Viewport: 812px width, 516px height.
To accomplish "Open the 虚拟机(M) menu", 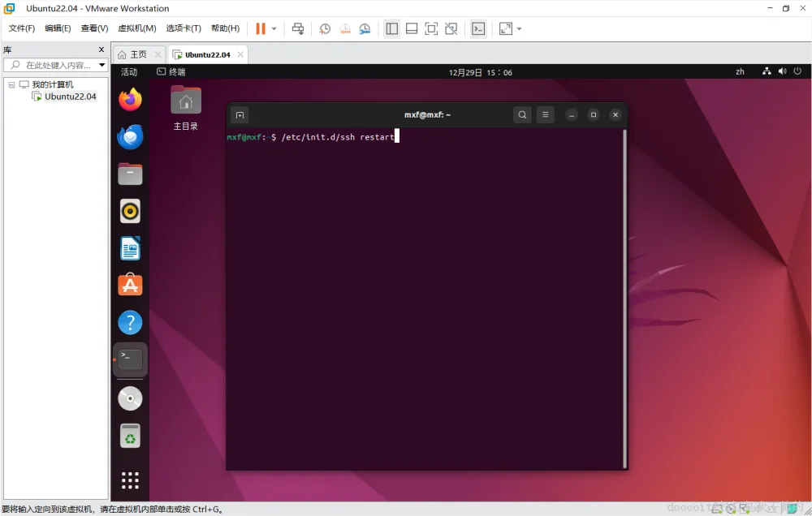I will click(137, 28).
